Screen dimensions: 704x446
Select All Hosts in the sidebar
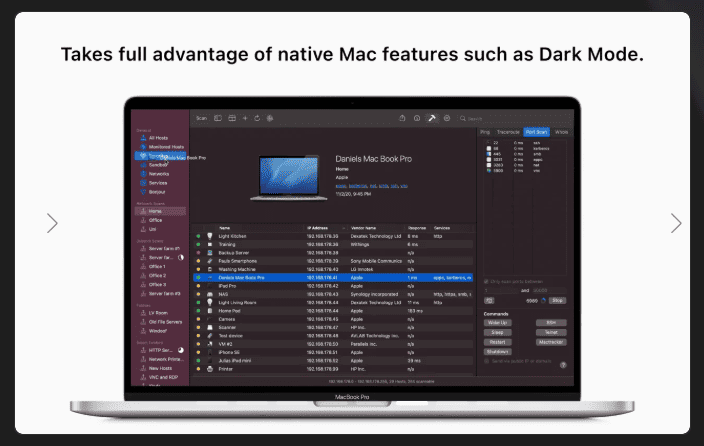click(161, 138)
